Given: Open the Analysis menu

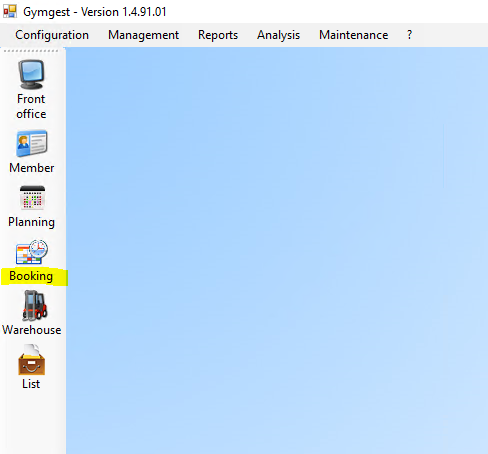Looking at the screenshot, I should pyautogui.click(x=278, y=35).
